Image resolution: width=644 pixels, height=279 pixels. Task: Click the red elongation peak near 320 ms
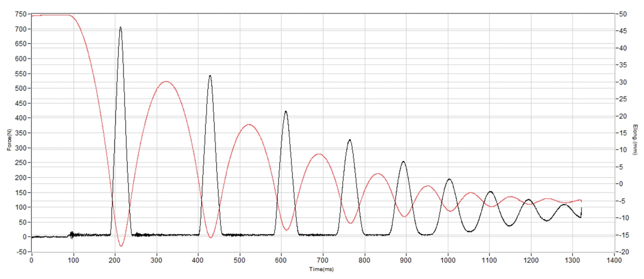[x=166, y=82]
